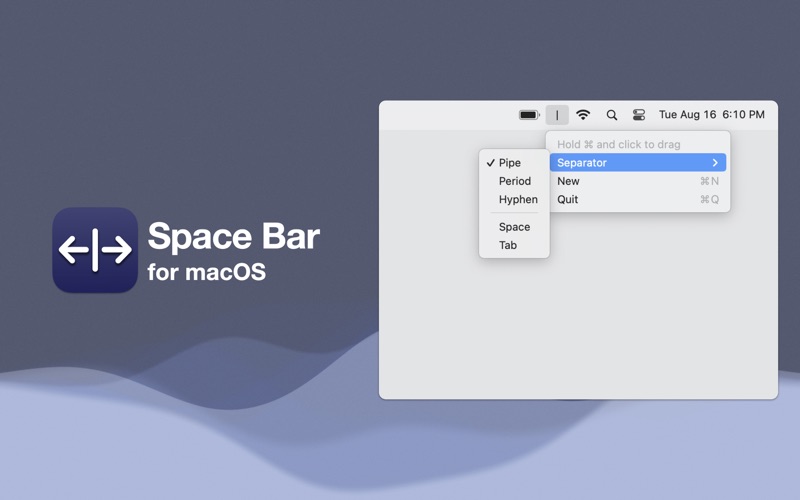Click the Space Bar app icon

pyautogui.click(x=95, y=250)
